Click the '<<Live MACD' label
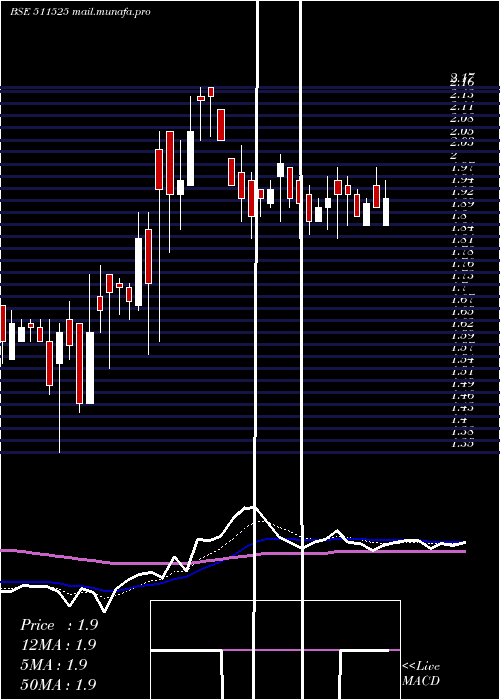Viewport: 500px width, 700px height. [421, 673]
